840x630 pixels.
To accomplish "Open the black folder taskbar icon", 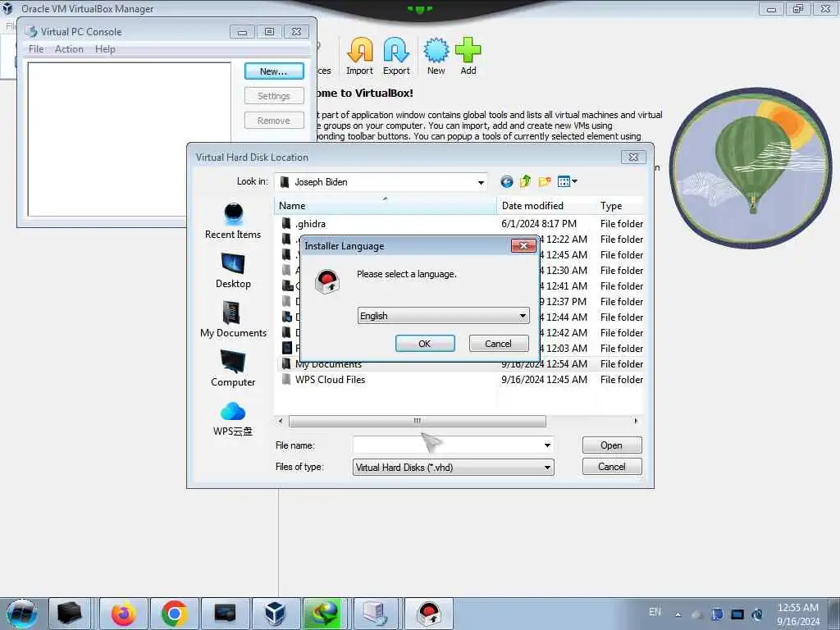I will pyautogui.click(x=70, y=614).
